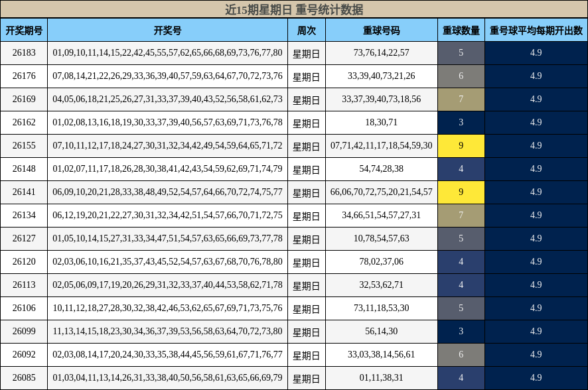Click winning numbers starting 10,11,12,18,27
The width and height of the screenshot is (588, 390).
pyautogui.click(x=168, y=308)
